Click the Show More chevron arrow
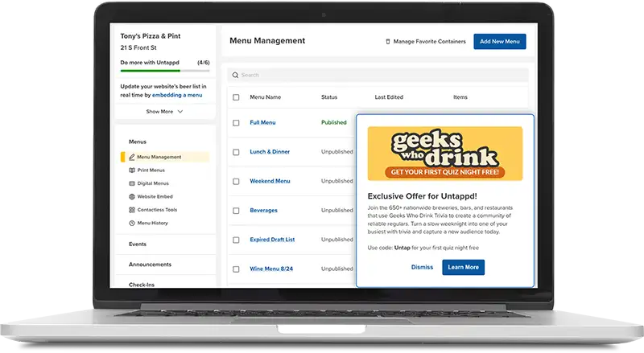The height and width of the screenshot is (353, 644). click(x=180, y=112)
